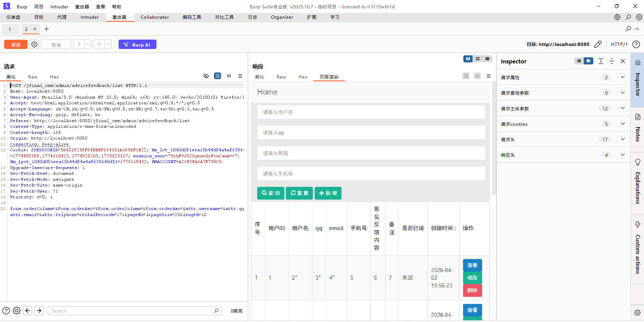The width and height of the screenshot is (644, 322).
Task: Toggle request show newline \n icon
Action: [x=229, y=76]
